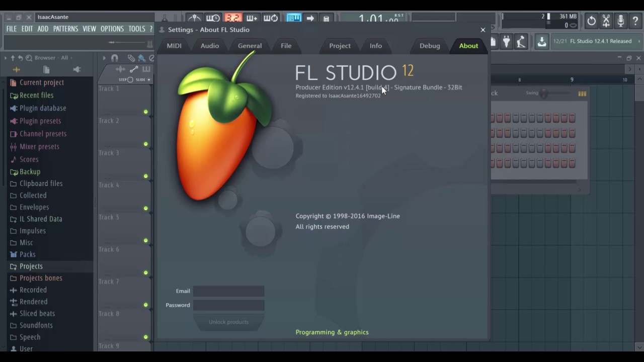The image size is (644, 362).
Task: Open the OPTIONS menu
Action: pos(112,29)
